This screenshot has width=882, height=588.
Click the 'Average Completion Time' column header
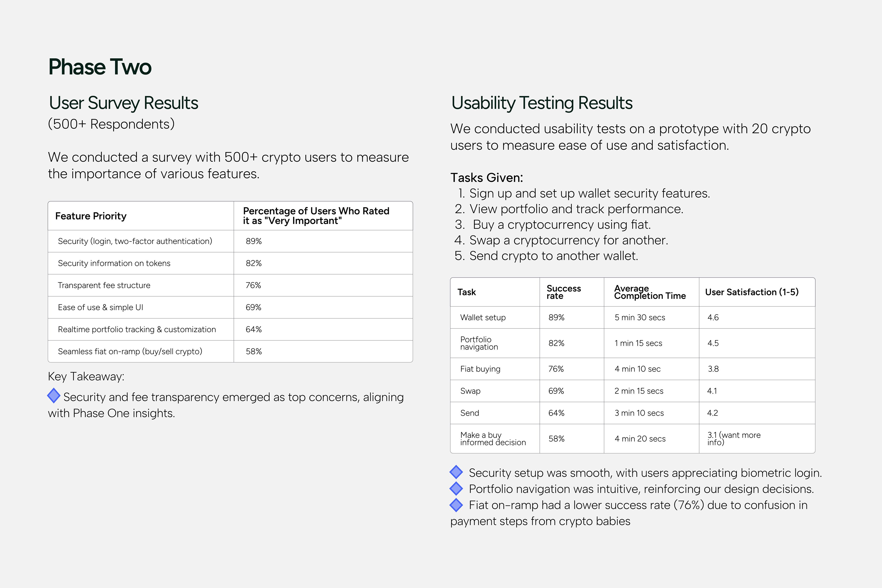[650, 292]
